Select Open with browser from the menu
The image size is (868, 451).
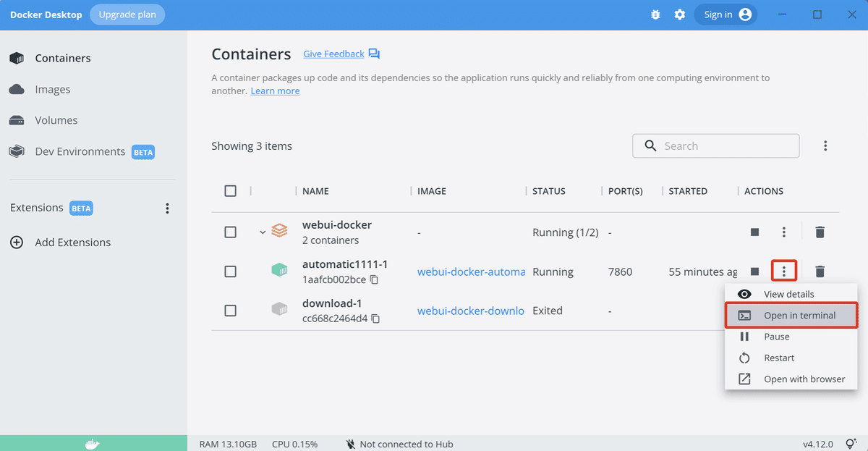click(x=791, y=379)
